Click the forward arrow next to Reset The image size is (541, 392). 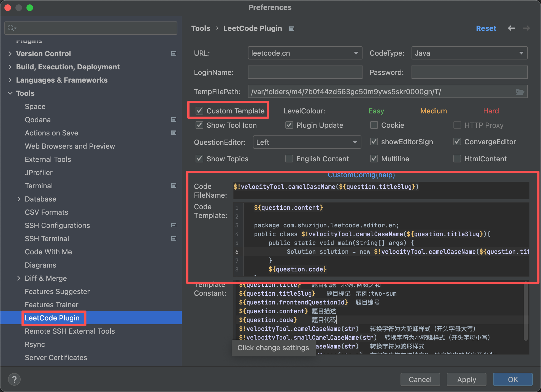point(526,28)
